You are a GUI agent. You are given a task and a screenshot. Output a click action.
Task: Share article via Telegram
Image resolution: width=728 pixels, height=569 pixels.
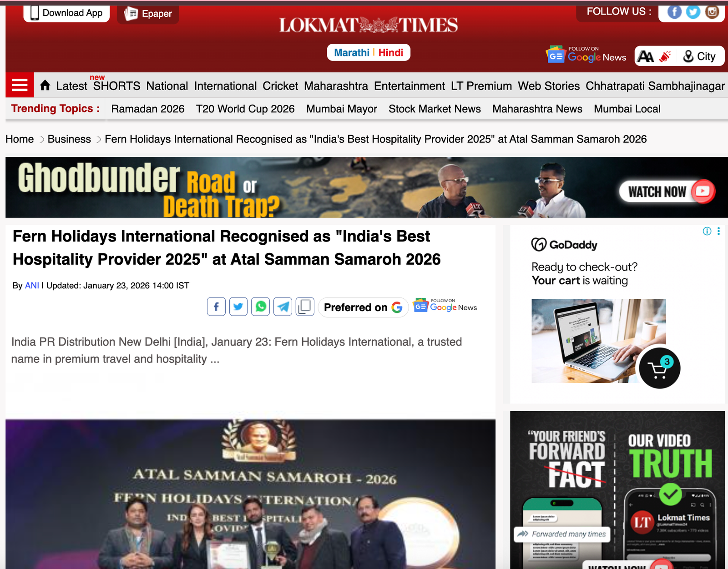[x=283, y=307]
